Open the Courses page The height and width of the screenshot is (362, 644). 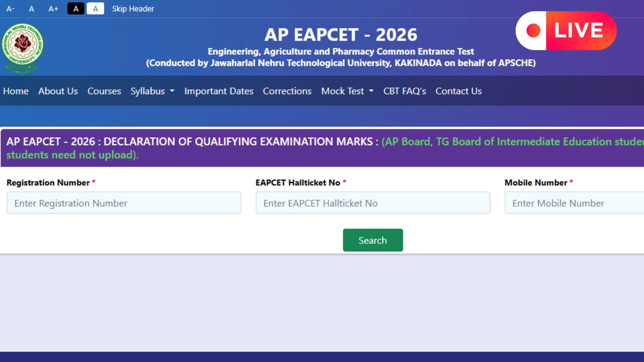tap(104, 91)
